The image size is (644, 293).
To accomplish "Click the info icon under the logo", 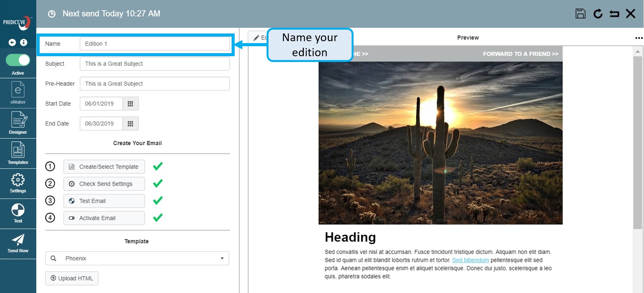I will (x=24, y=42).
